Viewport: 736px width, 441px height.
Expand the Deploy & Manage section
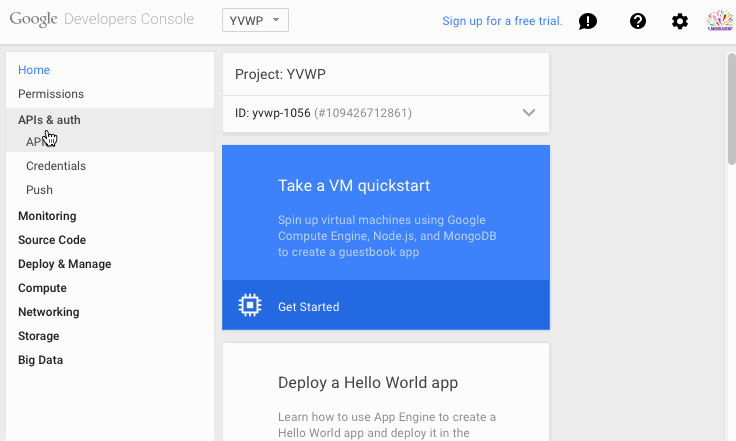pyautogui.click(x=65, y=264)
